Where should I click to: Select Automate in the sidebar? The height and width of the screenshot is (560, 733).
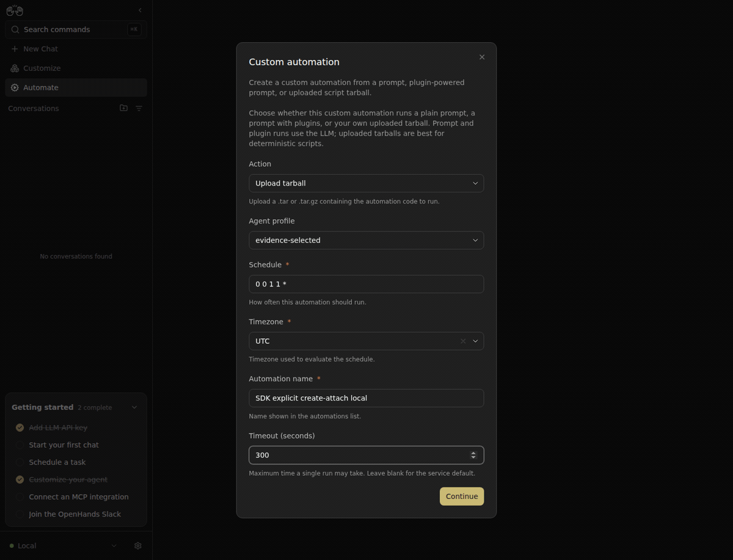pyautogui.click(x=76, y=87)
